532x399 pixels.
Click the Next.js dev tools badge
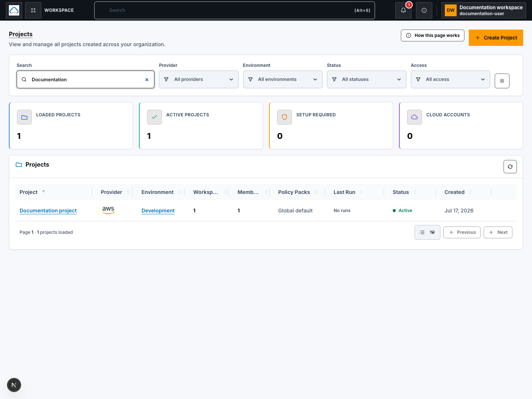(14, 385)
